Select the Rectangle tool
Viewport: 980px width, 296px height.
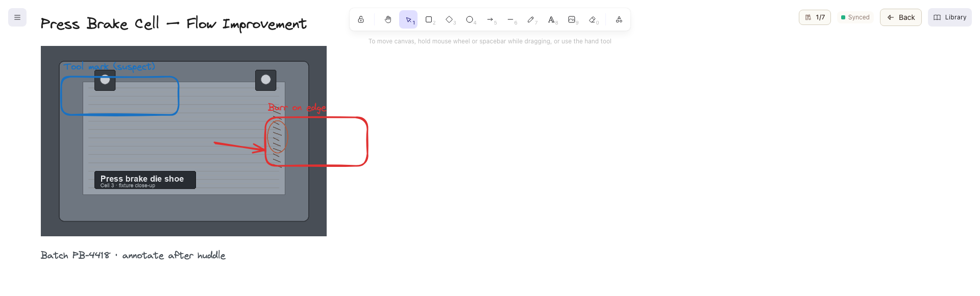429,19
